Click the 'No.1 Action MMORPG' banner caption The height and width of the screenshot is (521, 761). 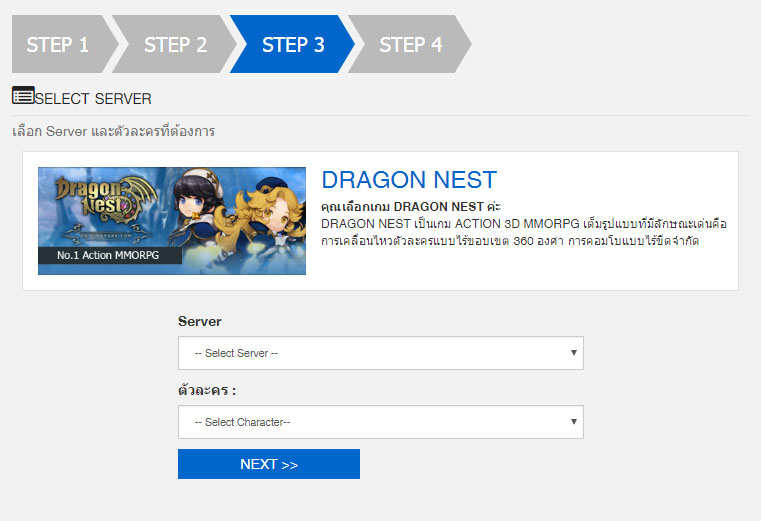click(x=108, y=255)
